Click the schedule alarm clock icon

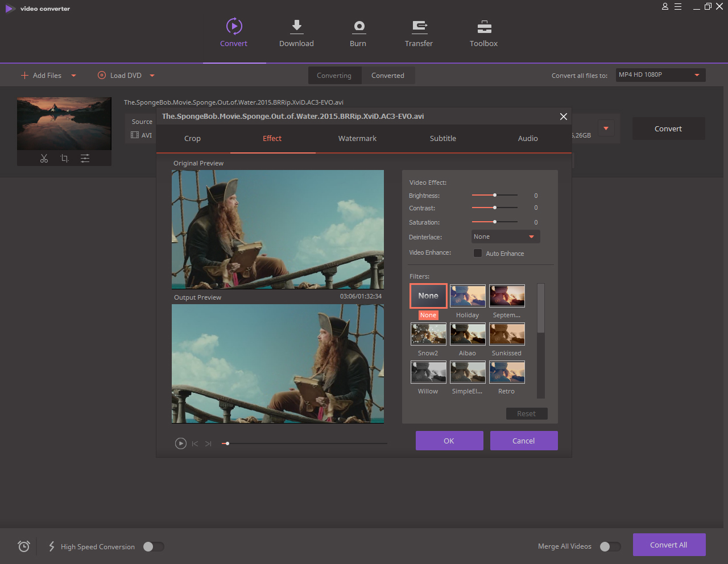coord(24,546)
